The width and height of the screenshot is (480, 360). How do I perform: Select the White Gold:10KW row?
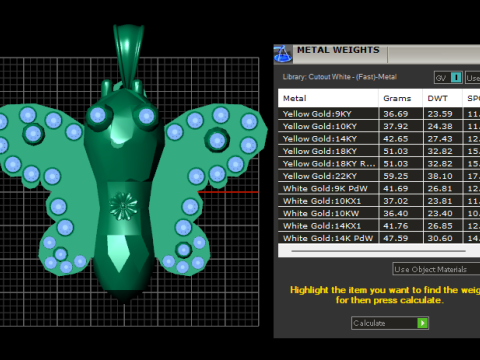[379, 213]
